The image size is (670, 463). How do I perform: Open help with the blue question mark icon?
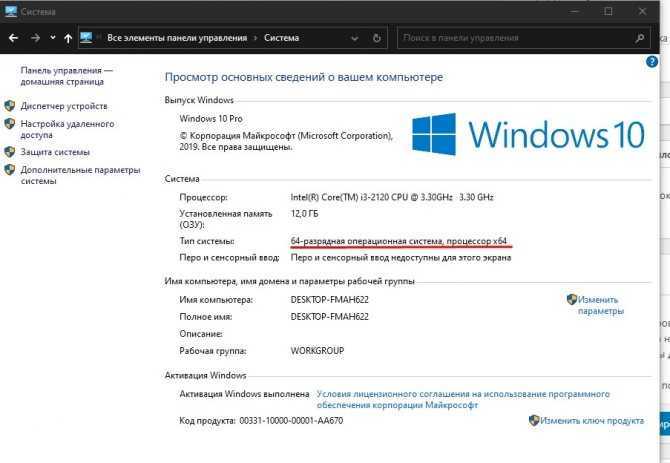652,62
